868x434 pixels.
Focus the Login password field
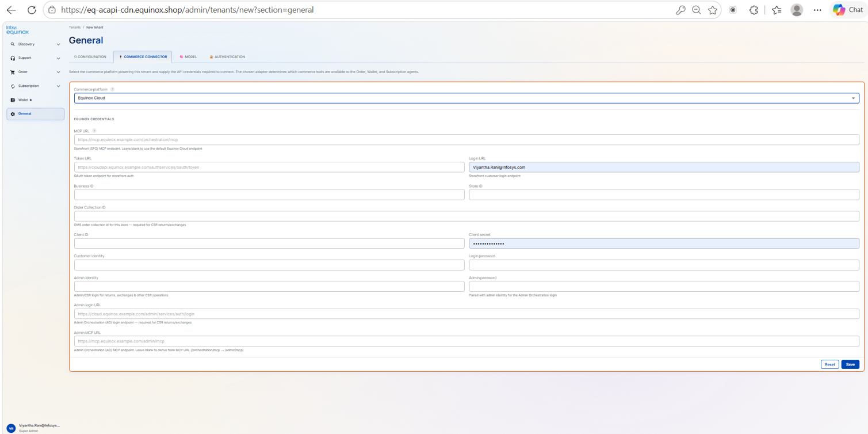tap(664, 265)
